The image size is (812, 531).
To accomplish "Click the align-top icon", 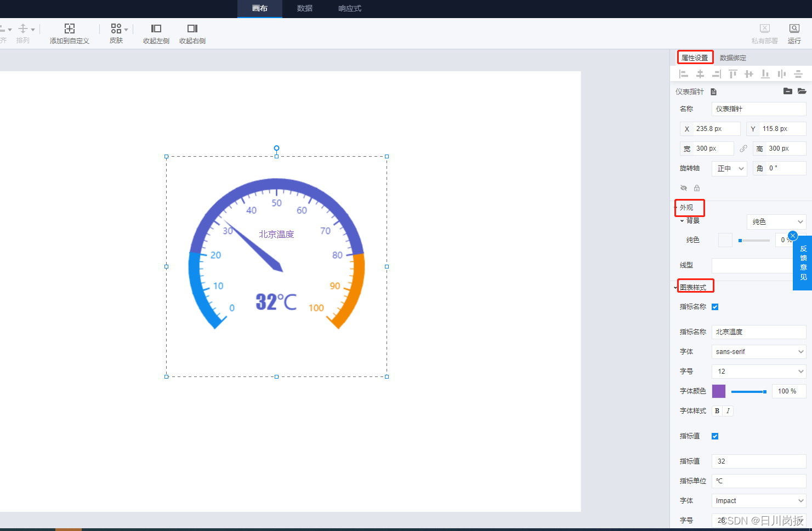I will [733, 74].
